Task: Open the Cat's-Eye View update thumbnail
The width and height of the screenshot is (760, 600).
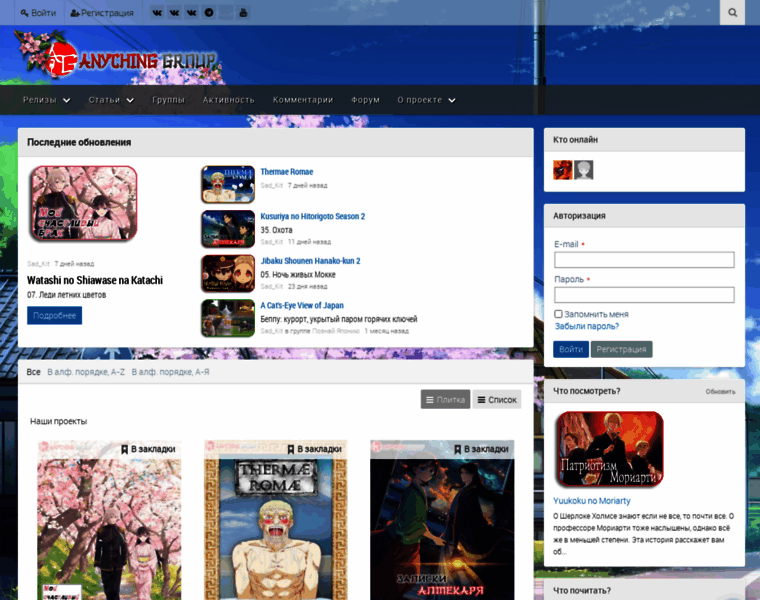Action: coord(228,318)
